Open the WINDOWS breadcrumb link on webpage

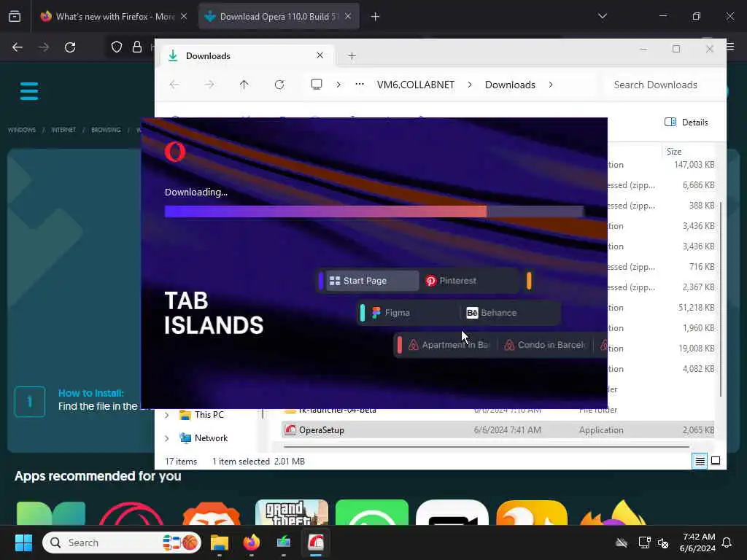(22, 130)
